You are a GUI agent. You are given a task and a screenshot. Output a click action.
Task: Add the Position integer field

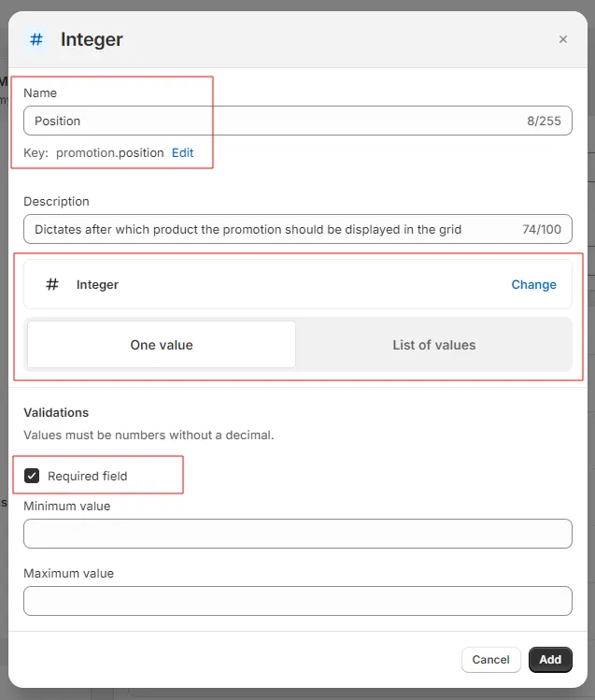tap(550, 660)
